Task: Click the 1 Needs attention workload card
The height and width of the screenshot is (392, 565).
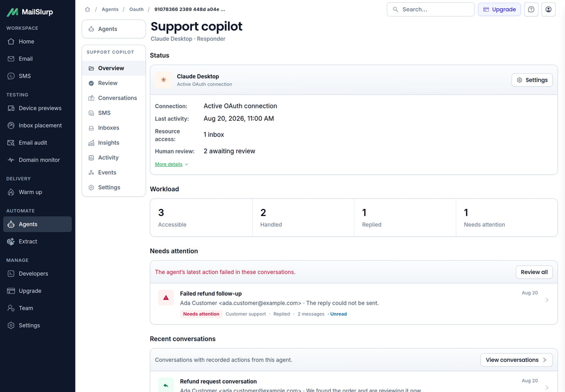Action: (507, 218)
